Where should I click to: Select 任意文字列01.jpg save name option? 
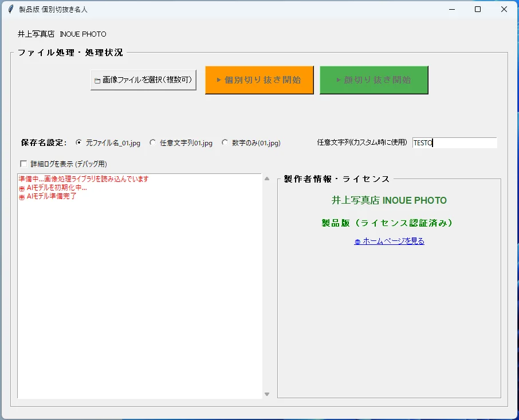pos(181,143)
